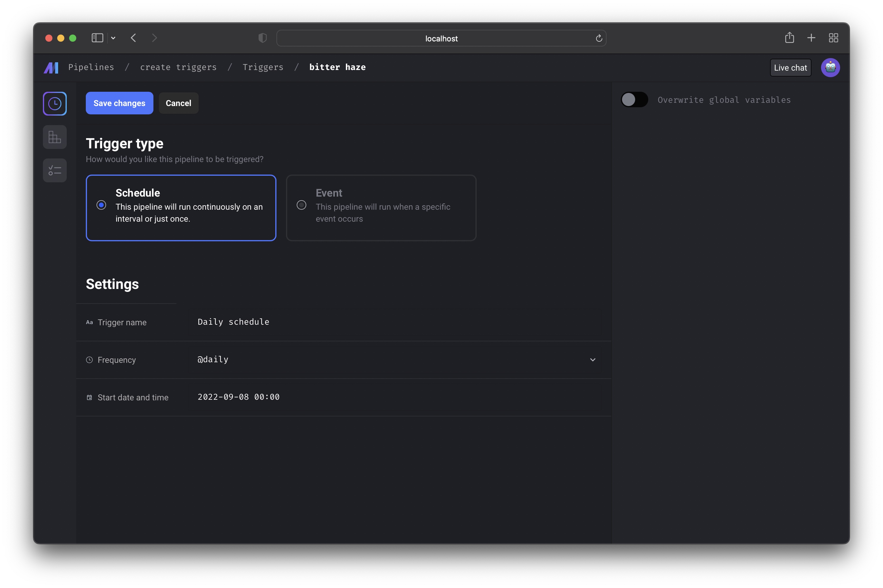
Task: Open Live chat
Action: 790,68
